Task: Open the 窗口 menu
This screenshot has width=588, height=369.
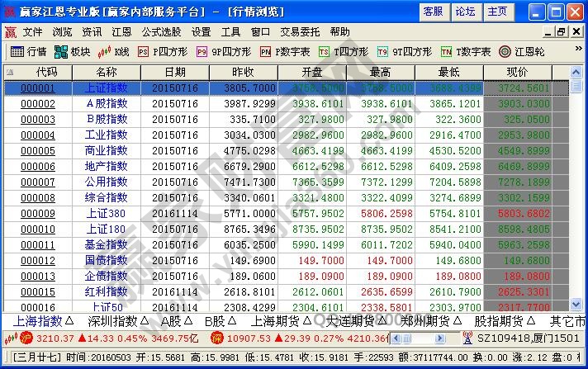Action: point(260,32)
